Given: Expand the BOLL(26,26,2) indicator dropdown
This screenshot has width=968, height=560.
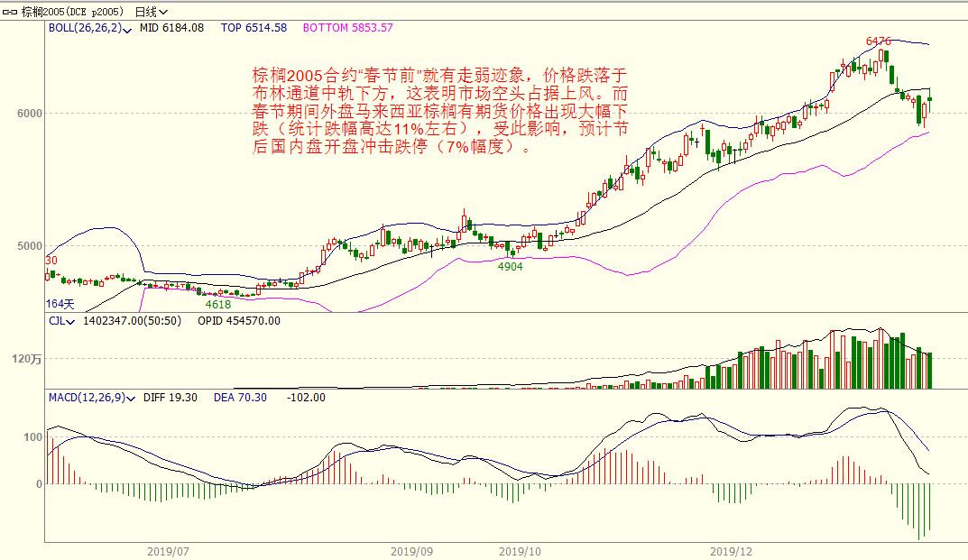Looking at the screenshot, I should 128,29.
